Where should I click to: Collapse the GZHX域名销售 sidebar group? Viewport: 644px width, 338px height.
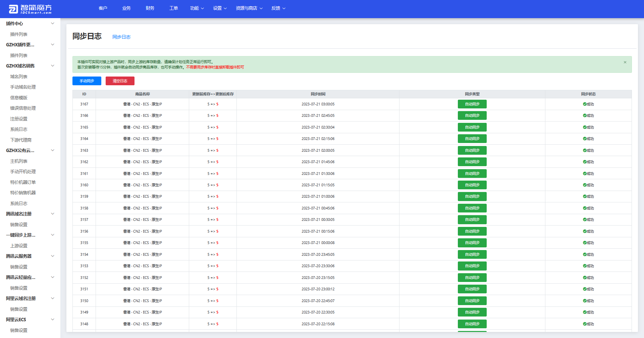point(52,66)
